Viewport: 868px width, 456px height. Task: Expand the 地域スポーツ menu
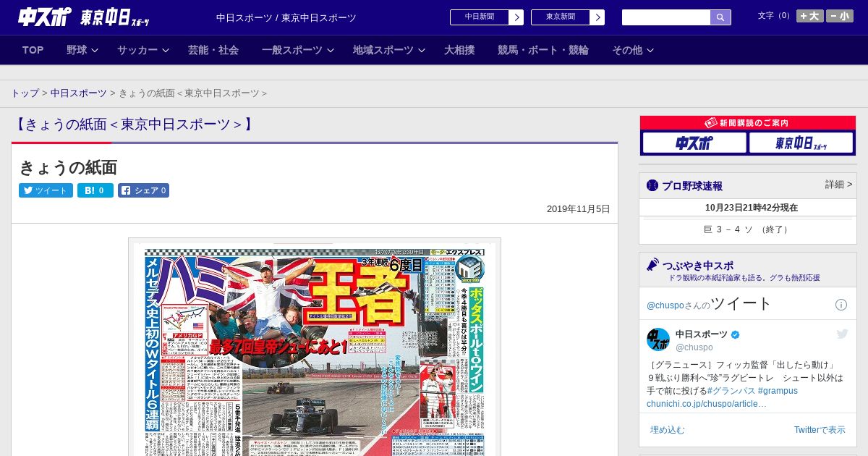(x=388, y=50)
